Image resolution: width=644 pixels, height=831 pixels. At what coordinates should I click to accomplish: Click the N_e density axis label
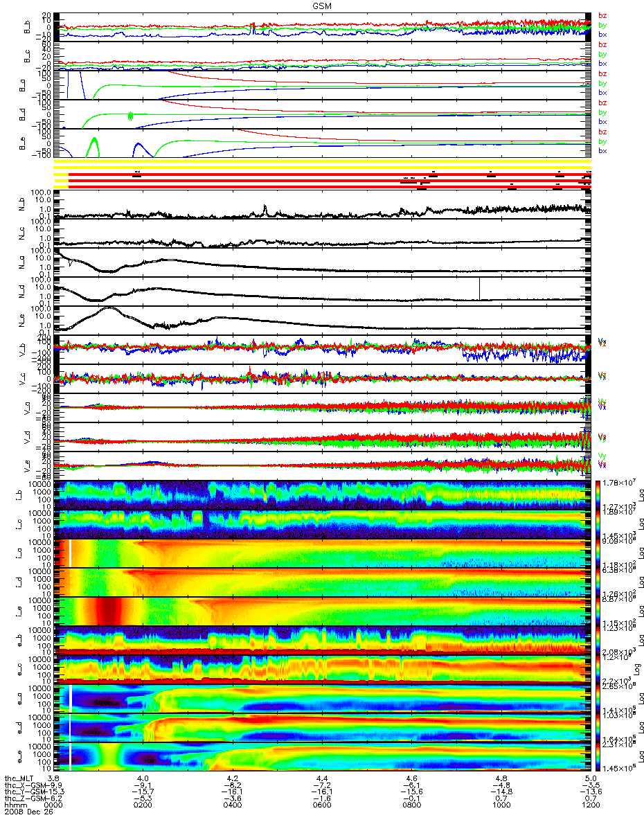click(21, 321)
